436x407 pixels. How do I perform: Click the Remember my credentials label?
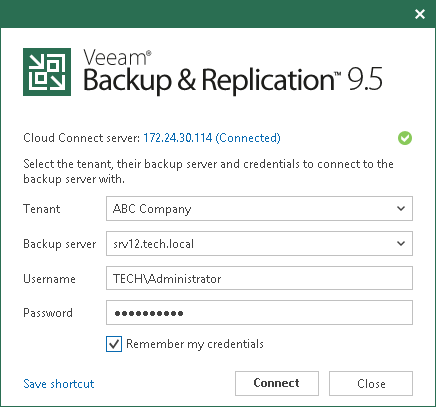[x=195, y=344]
